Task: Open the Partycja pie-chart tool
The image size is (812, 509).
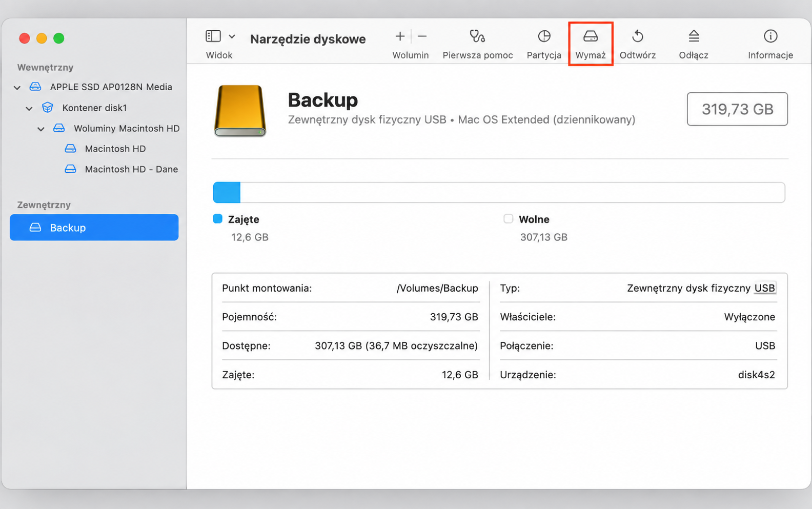Action: 544,36
